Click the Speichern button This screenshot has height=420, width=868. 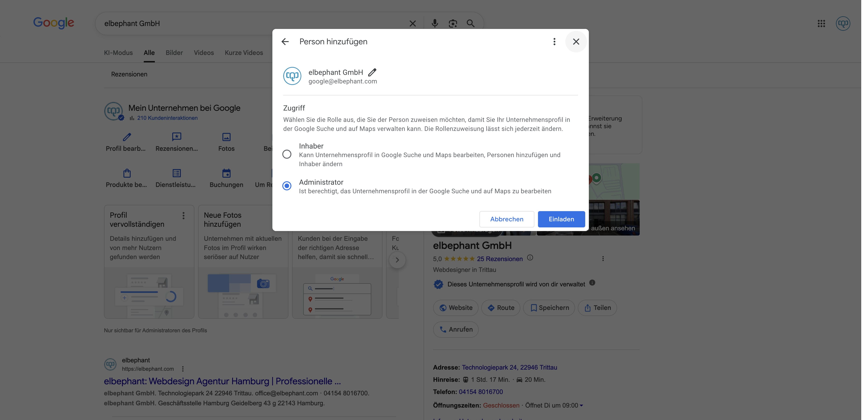point(549,308)
